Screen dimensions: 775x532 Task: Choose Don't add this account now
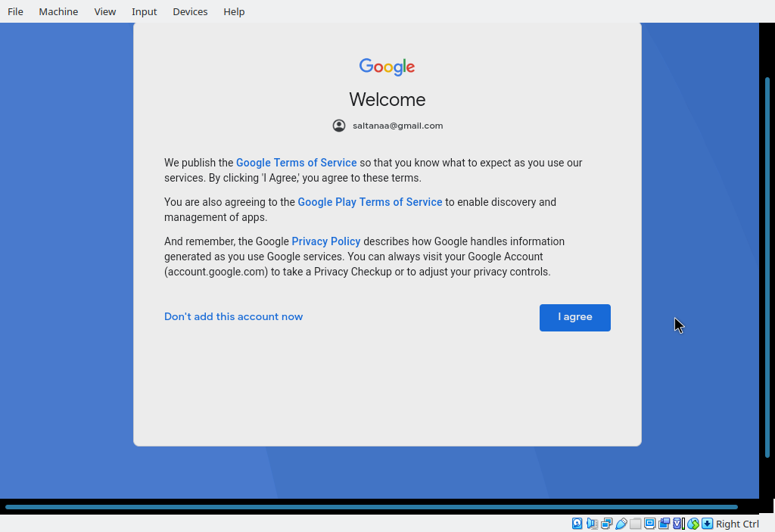pos(233,316)
